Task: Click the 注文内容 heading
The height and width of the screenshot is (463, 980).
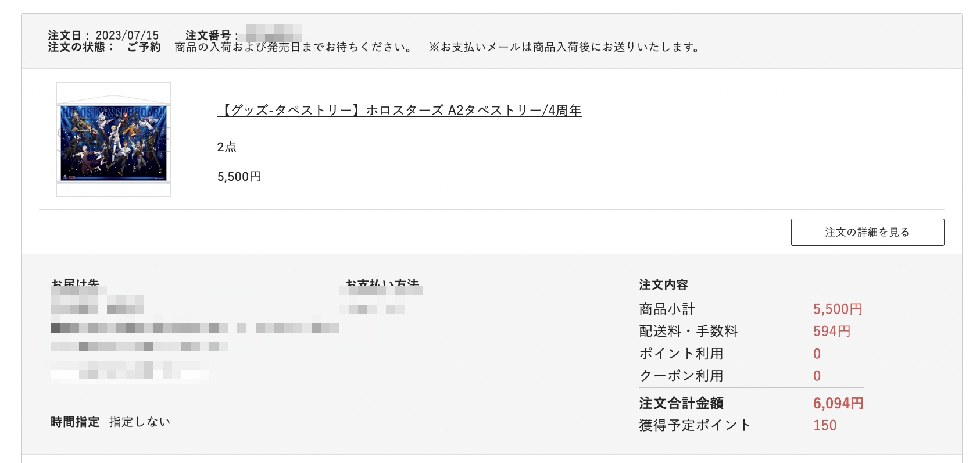Action: [x=663, y=284]
